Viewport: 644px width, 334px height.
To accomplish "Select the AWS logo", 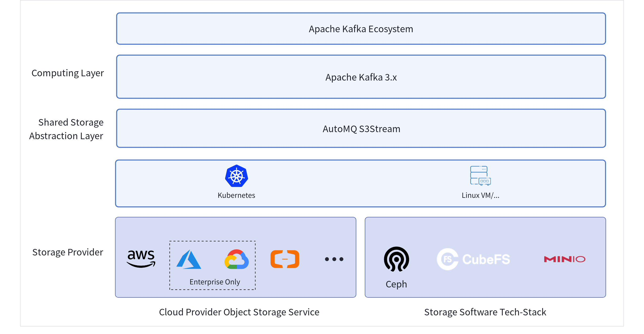I will (141, 258).
